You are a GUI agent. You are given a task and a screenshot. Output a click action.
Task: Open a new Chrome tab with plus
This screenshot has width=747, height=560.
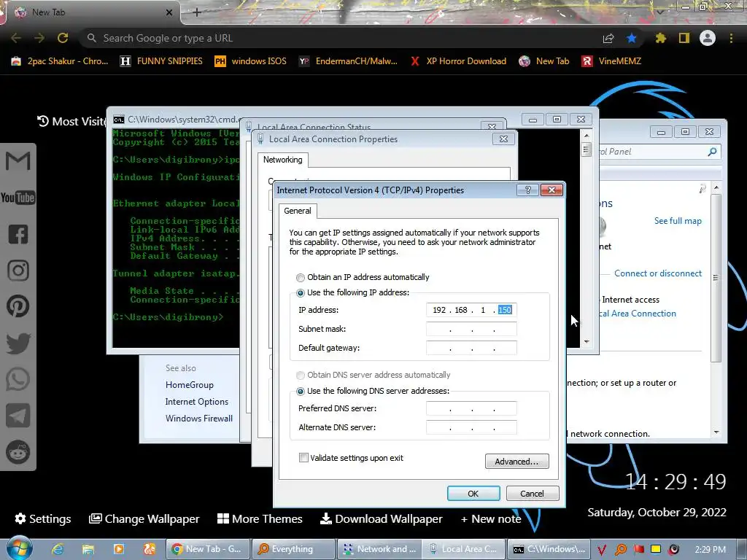[x=197, y=12]
